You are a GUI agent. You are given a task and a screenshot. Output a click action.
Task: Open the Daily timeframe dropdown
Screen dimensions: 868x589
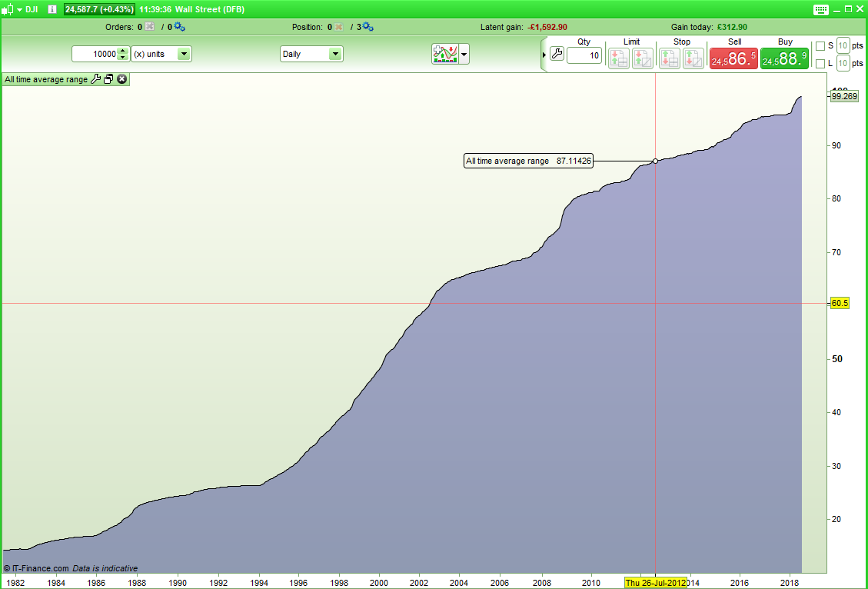[334, 55]
